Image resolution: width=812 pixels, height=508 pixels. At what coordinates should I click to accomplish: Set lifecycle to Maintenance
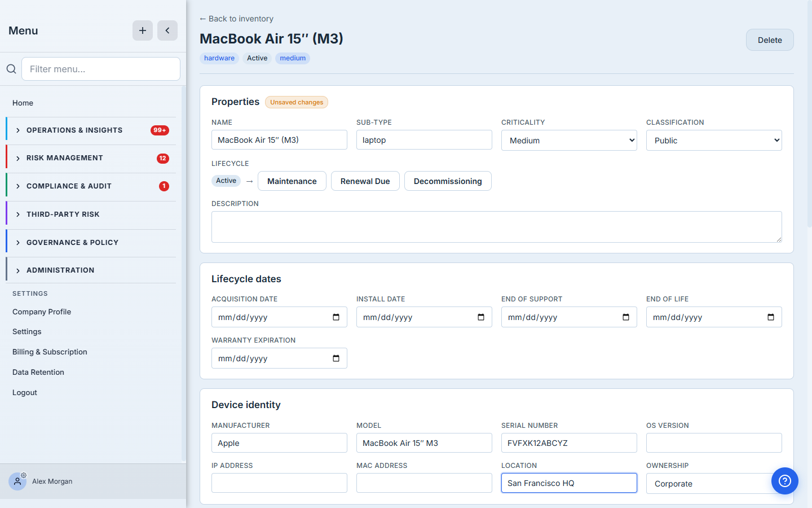pyautogui.click(x=292, y=181)
